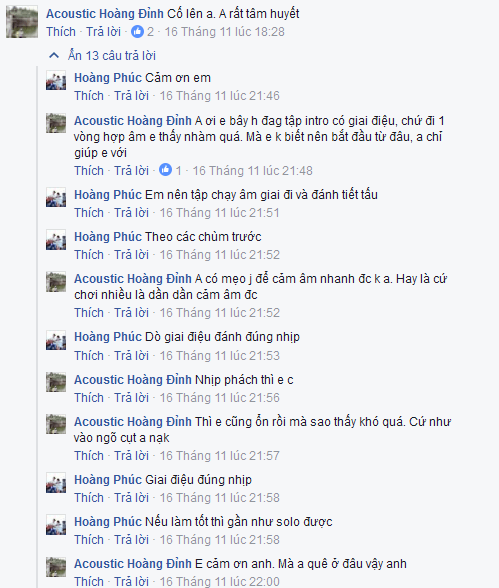Screen dimensions: 499x588
Task: Like the 'Theo các chùm trước' reply
Action: click(x=89, y=255)
